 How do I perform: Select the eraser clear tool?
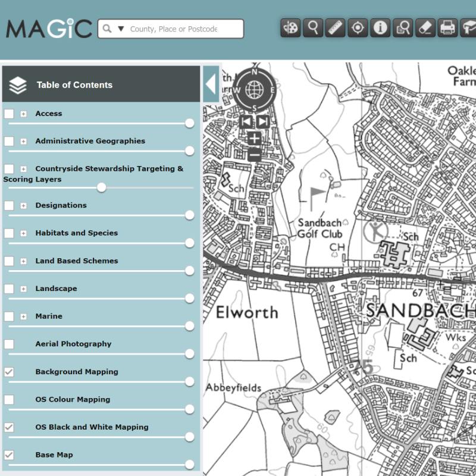coord(425,28)
